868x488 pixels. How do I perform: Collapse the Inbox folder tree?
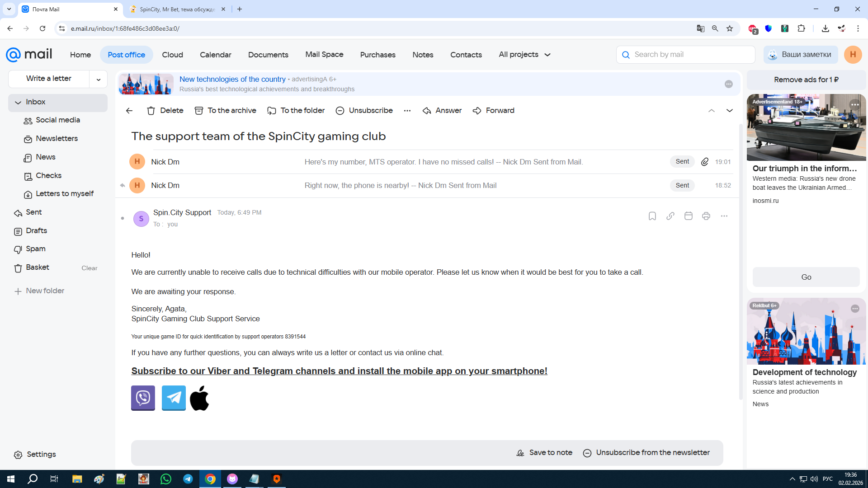[18, 103]
